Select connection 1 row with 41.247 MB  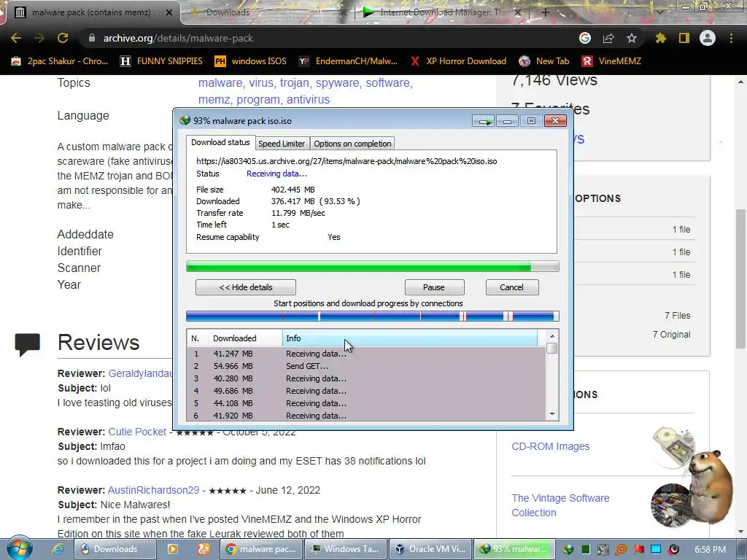click(366, 354)
